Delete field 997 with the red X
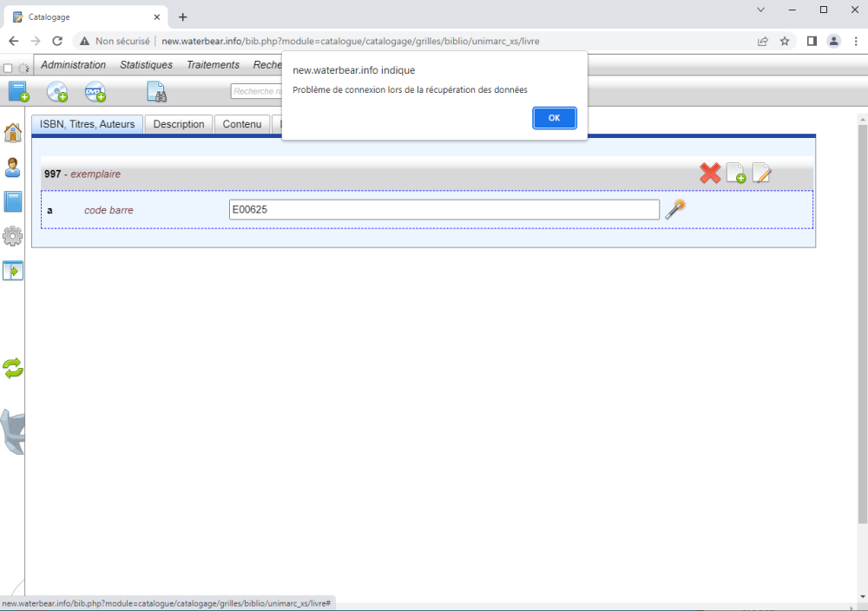The width and height of the screenshot is (868, 611). [x=710, y=174]
